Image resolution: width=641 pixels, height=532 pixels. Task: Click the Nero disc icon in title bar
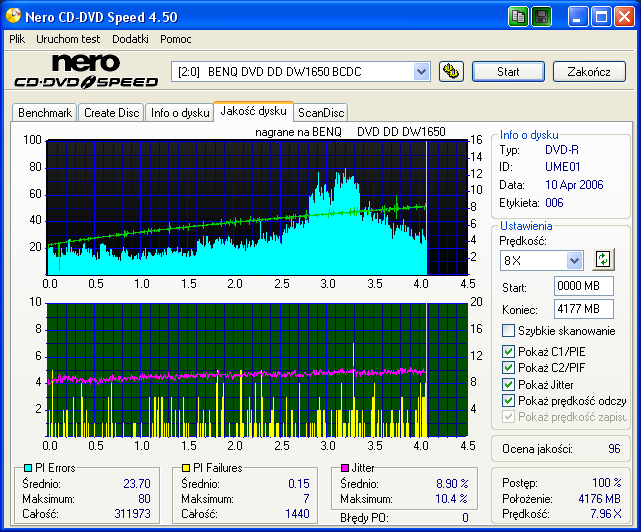pos(13,16)
